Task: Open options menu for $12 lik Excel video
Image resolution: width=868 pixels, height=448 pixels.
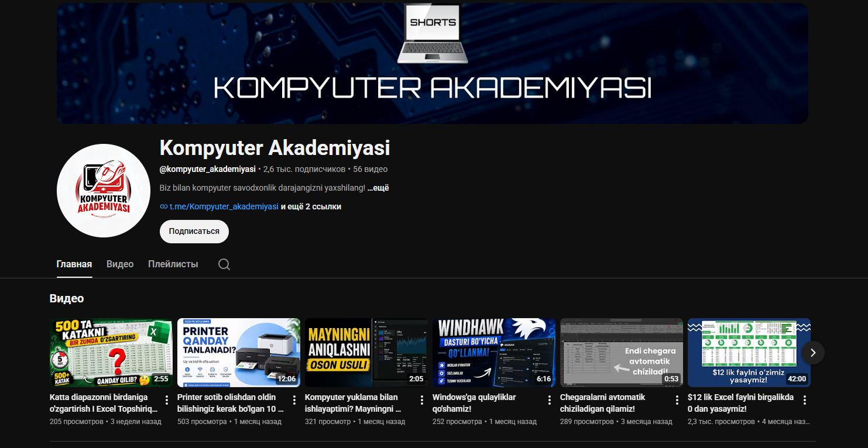Action: pos(805,400)
